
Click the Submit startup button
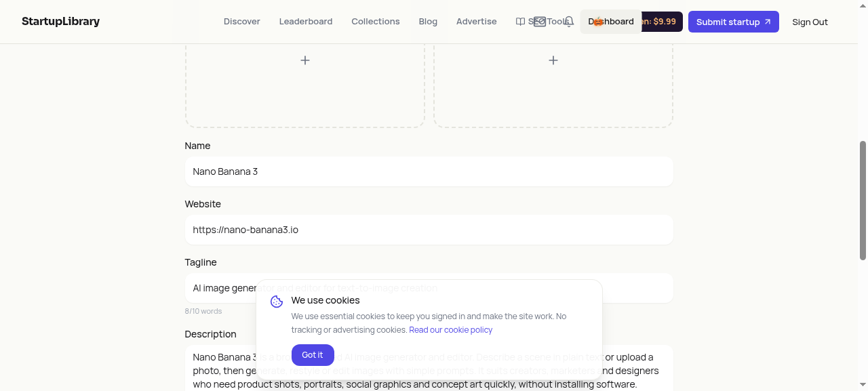point(734,22)
